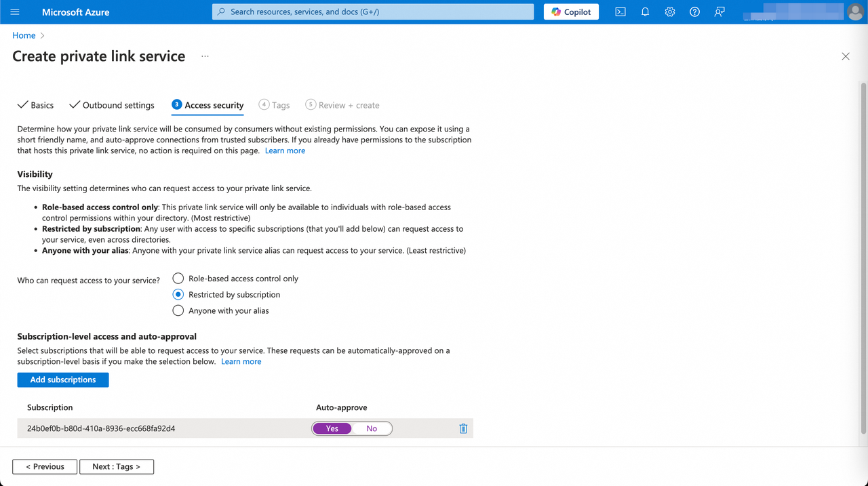Switch to the Tags tab
Screen dimensions: 868x486
click(x=274, y=105)
